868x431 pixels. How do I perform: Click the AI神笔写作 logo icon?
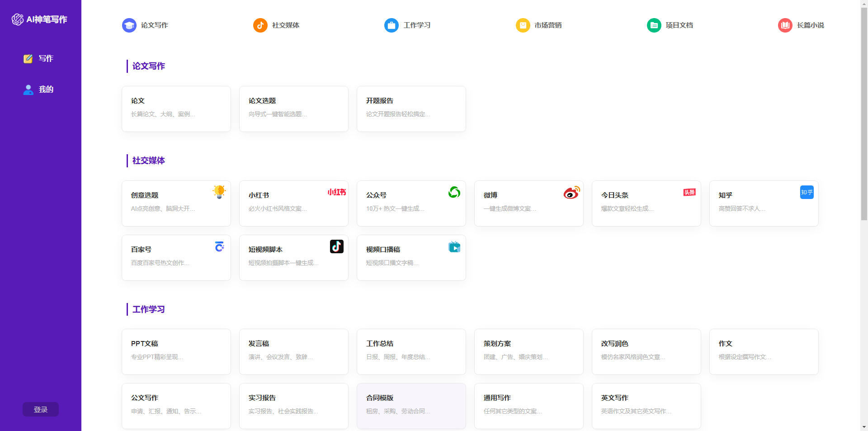pos(18,19)
